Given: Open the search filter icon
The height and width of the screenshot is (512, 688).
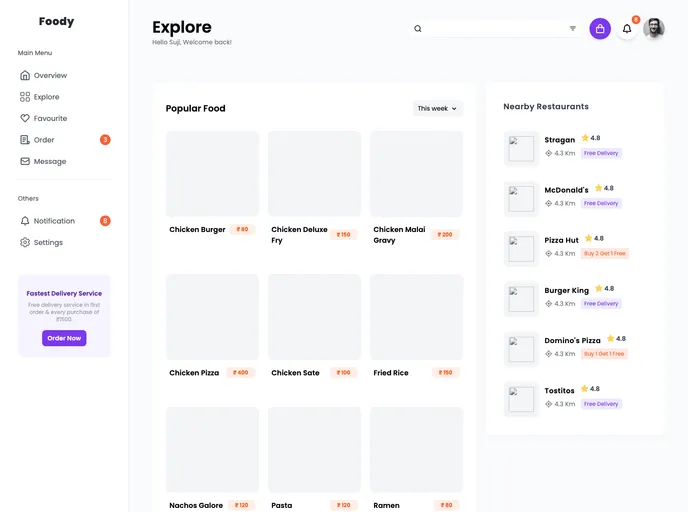Looking at the screenshot, I should click(x=573, y=29).
